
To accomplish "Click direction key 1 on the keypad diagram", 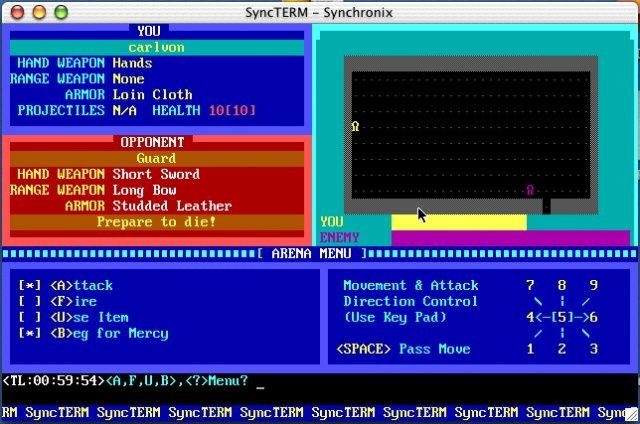I will pos(530,349).
